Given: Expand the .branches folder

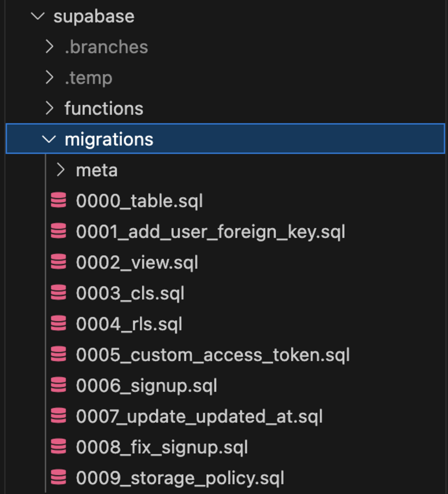Looking at the screenshot, I should tap(49, 47).
